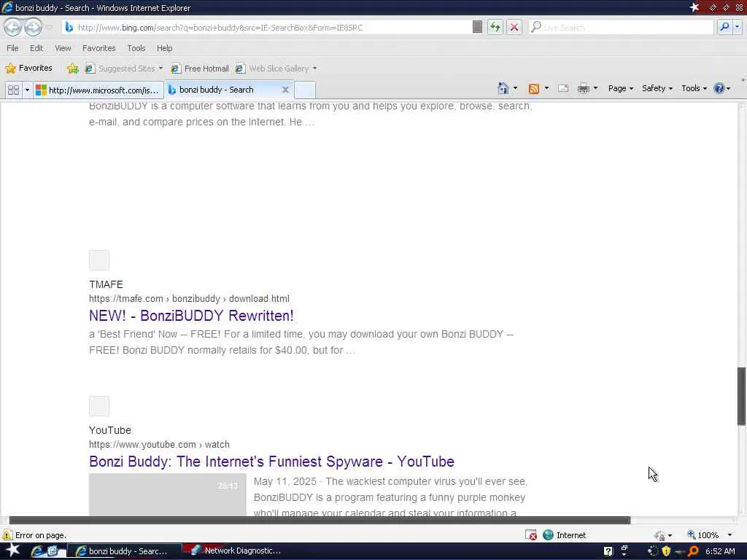Click the Internet zone globe icon
Screen dimensions: 747x560
tap(548, 534)
